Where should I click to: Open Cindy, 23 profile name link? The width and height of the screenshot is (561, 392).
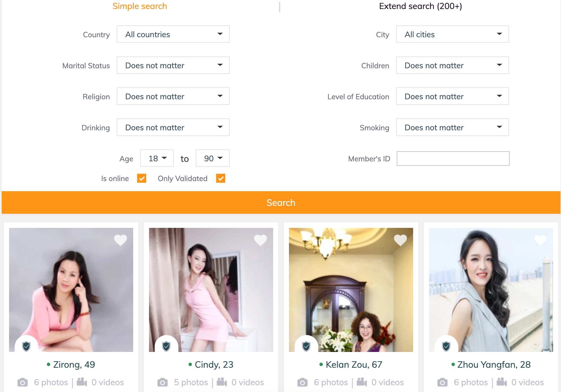[214, 365]
